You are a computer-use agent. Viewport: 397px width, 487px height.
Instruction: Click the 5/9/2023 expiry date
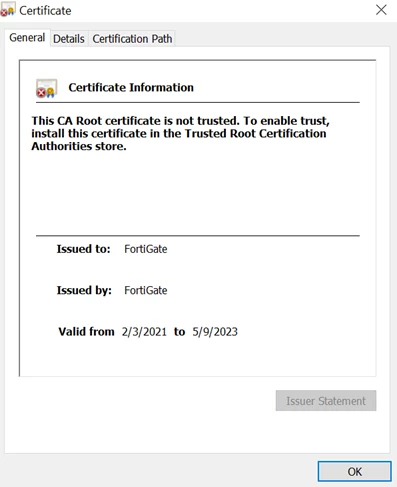click(215, 332)
